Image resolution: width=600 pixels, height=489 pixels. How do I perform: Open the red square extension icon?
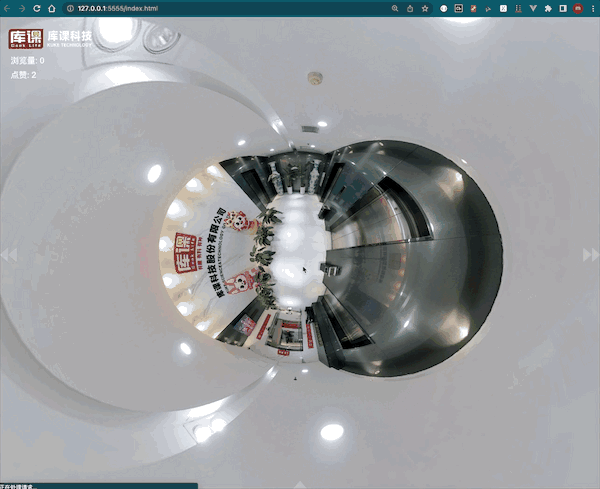[473, 8]
